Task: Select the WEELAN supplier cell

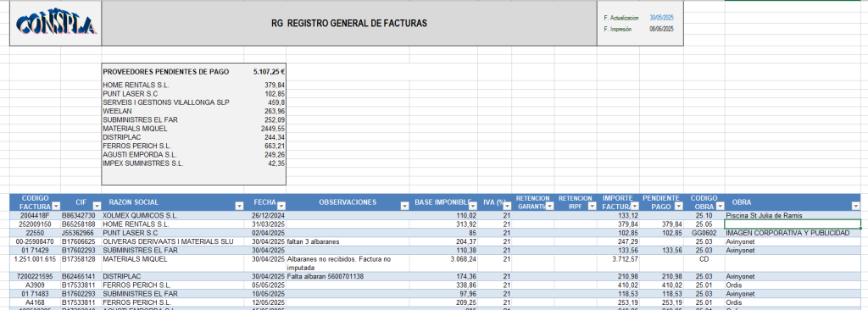Action: click(x=116, y=111)
